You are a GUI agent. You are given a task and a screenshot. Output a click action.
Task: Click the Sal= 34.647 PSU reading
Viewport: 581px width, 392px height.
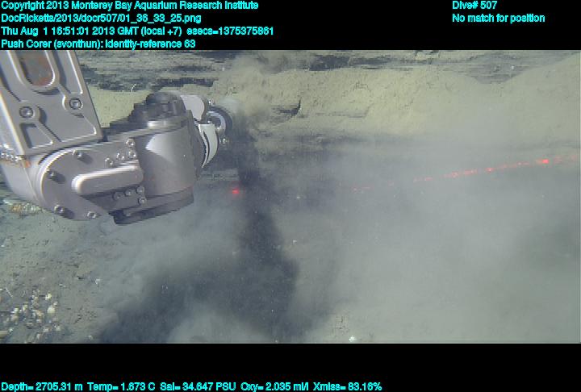coord(198,387)
